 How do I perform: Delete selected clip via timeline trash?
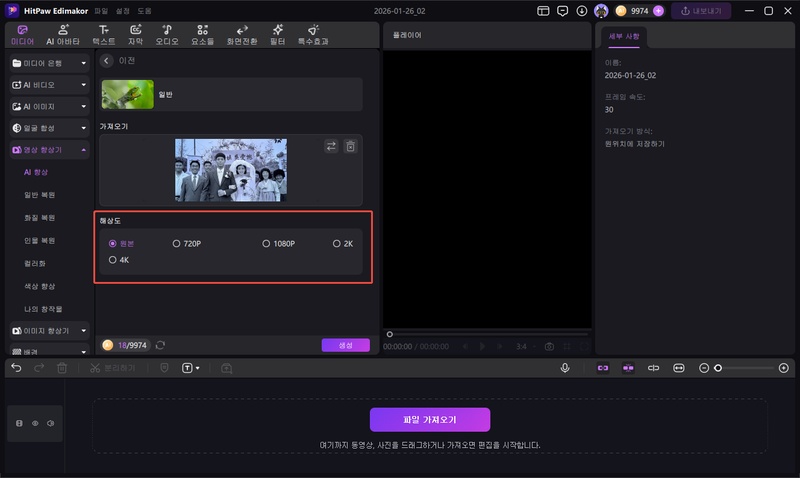coord(62,368)
